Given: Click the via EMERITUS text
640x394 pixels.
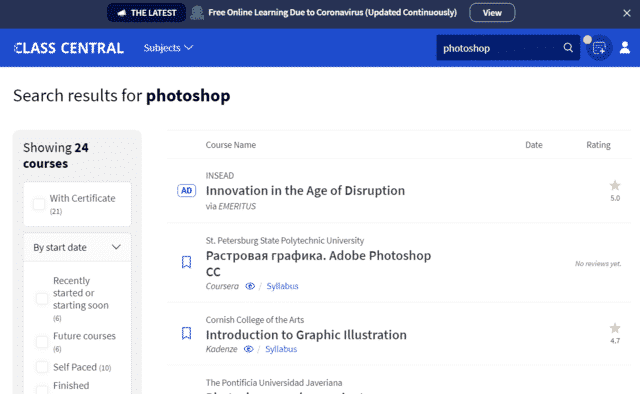Looking at the screenshot, I should click(x=231, y=206).
